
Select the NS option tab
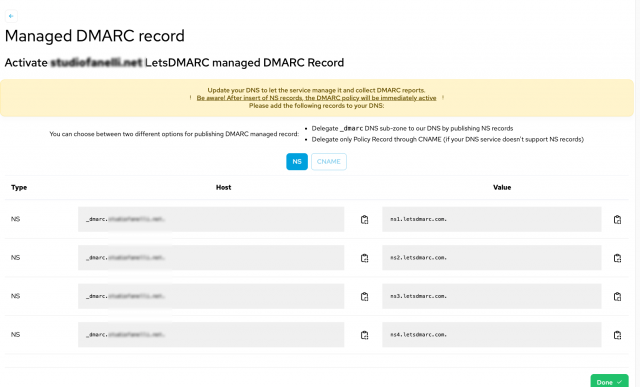(x=297, y=162)
